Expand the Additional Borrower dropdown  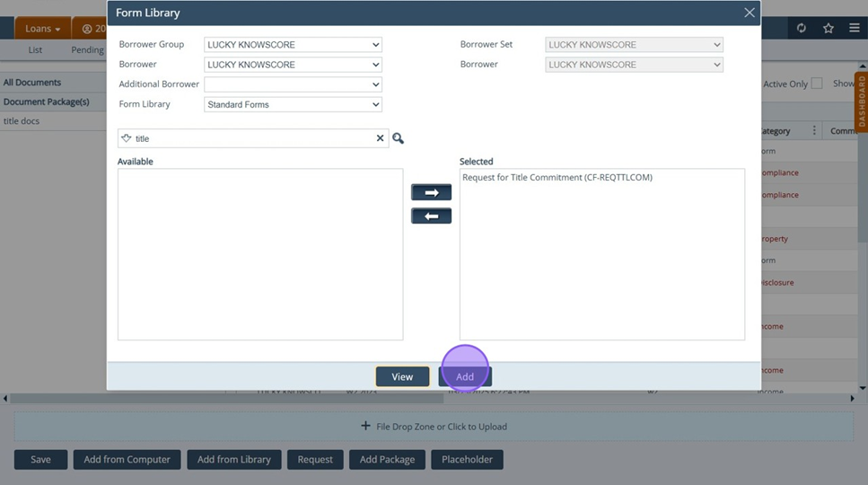pyautogui.click(x=293, y=84)
